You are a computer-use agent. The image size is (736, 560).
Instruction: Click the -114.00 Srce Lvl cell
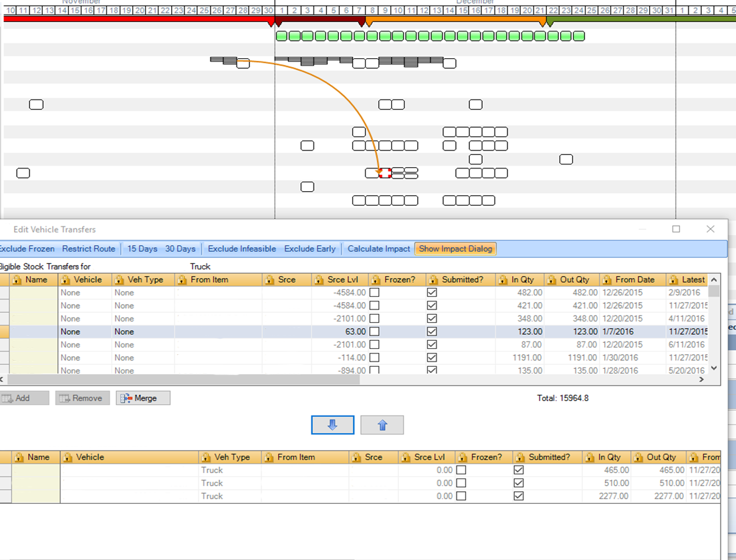coord(340,358)
